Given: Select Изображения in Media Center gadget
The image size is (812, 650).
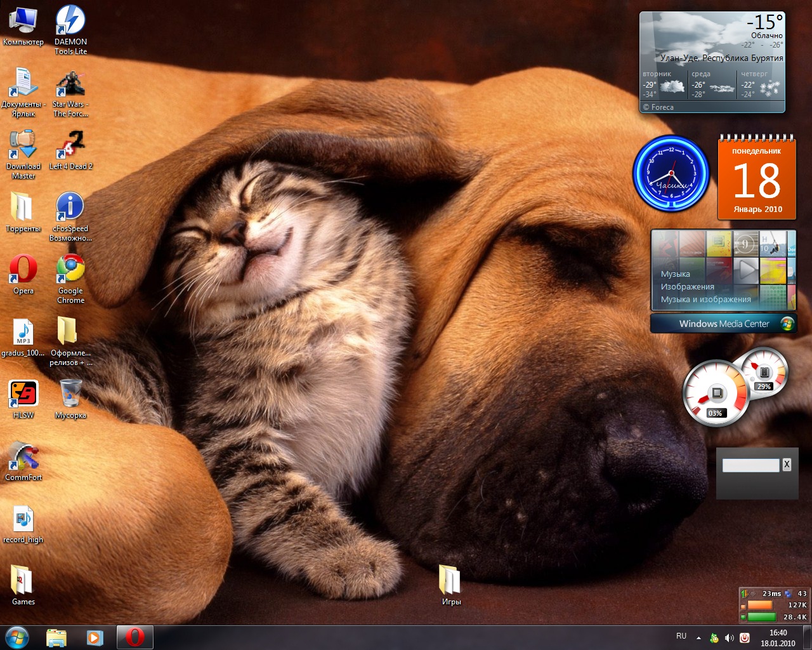Looking at the screenshot, I should [687, 287].
